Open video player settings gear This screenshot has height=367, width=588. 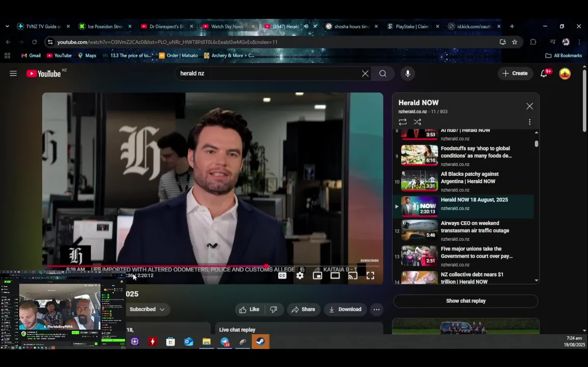(x=300, y=276)
